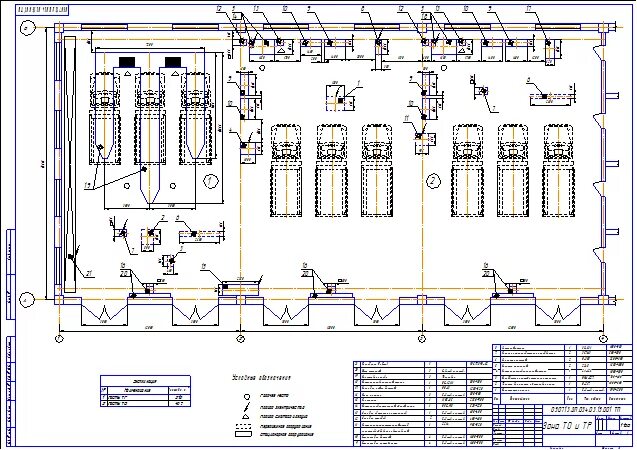Select the bottom-right column axis marker circle
Screen dimensions: 637x450
click(603, 338)
